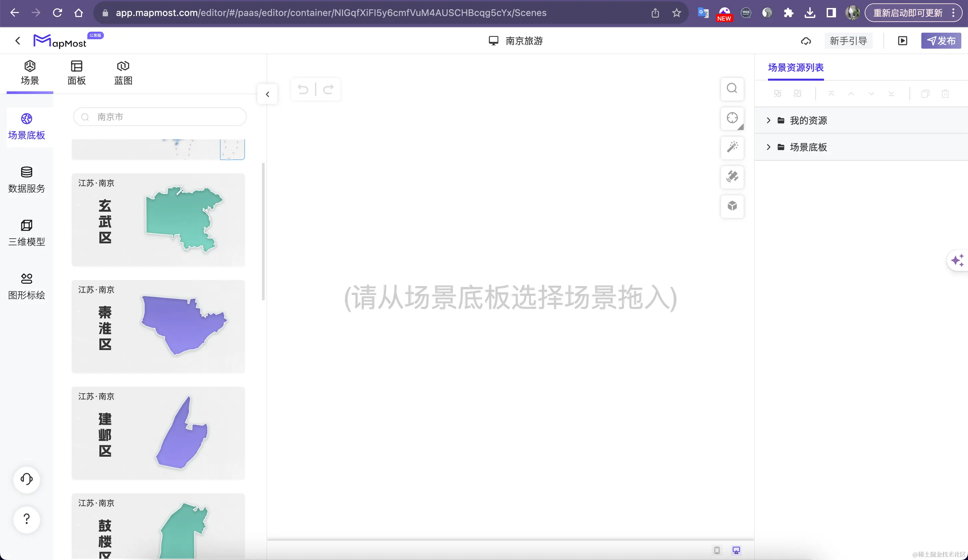Screen dimensions: 968x560
Task: Open 新手引导 guide
Action: [848, 41]
